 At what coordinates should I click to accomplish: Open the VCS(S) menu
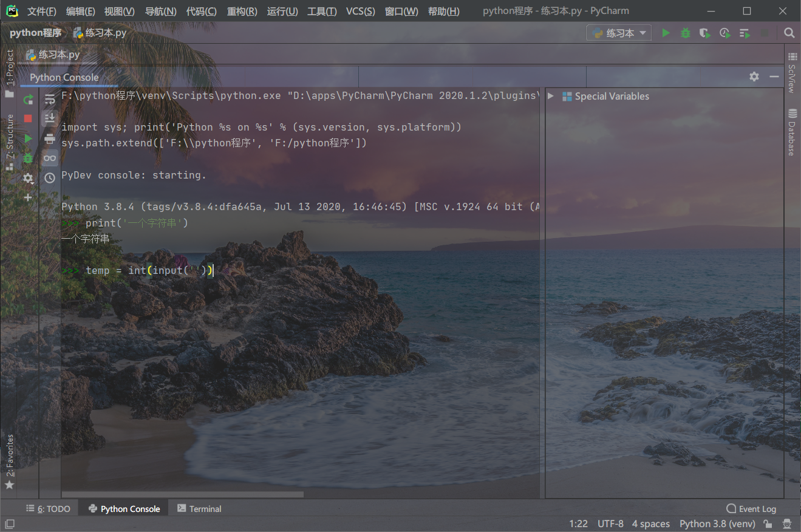(x=360, y=12)
